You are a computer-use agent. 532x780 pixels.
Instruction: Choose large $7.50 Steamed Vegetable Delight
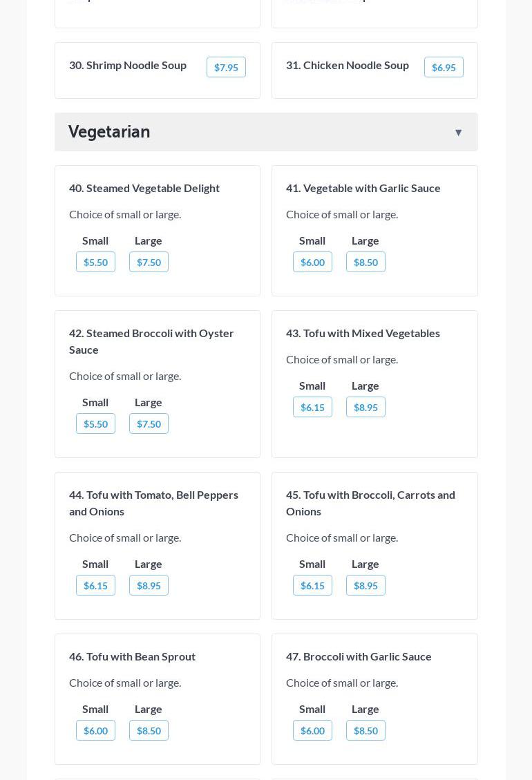pyautogui.click(x=149, y=262)
